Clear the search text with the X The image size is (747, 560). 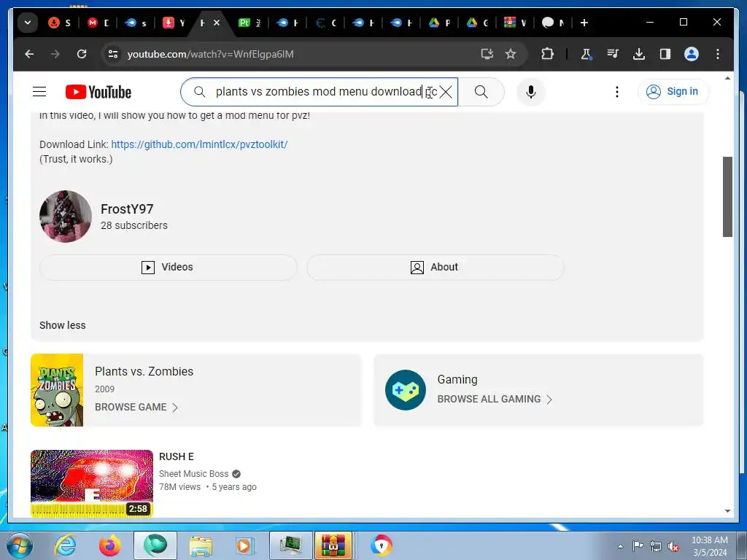click(446, 91)
